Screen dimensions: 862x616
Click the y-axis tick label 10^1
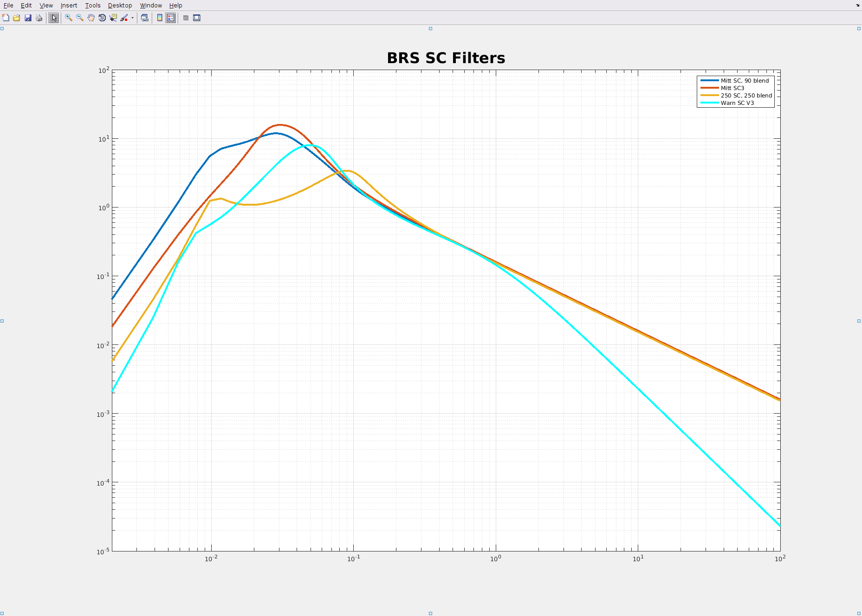104,139
